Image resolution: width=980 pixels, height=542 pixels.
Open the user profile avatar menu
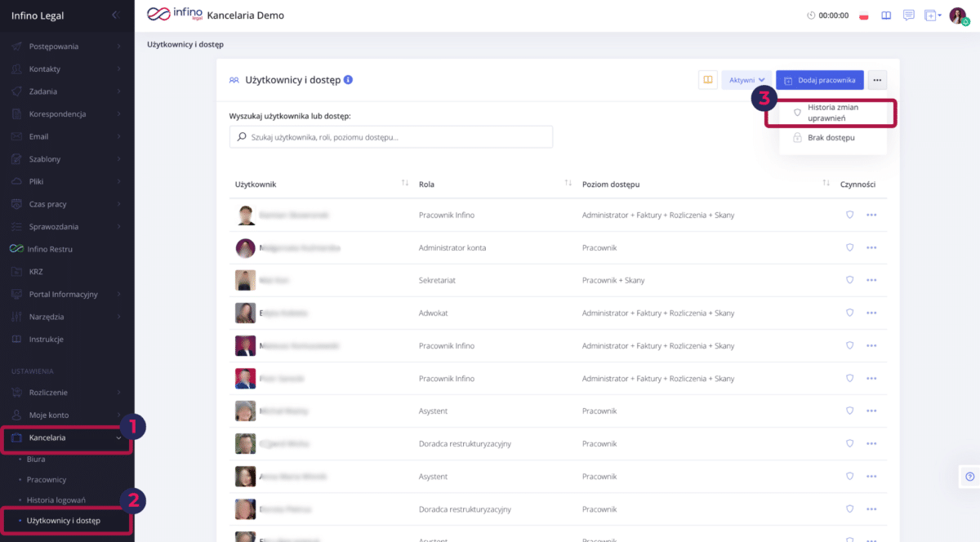click(x=958, y=16)
